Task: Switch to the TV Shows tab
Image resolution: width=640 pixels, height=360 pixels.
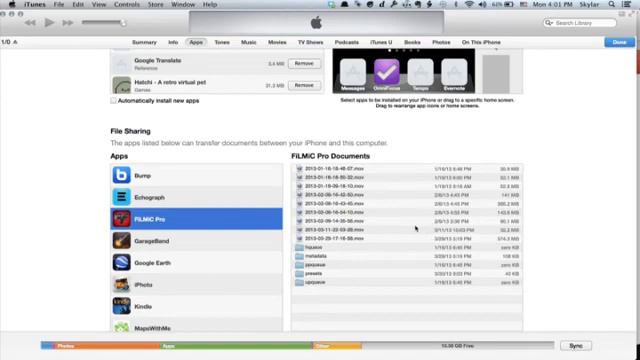Action: click(x=311, y=42)
